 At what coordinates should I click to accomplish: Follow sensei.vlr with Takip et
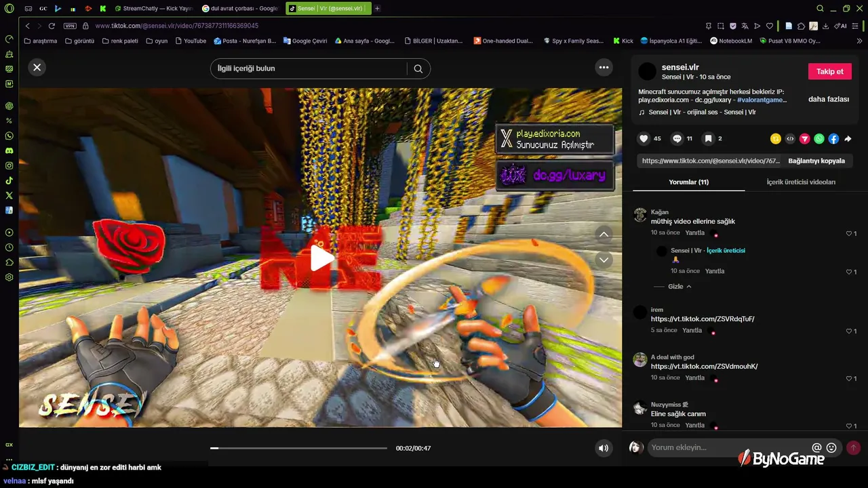pyautogui.click(x=829, y=71)
